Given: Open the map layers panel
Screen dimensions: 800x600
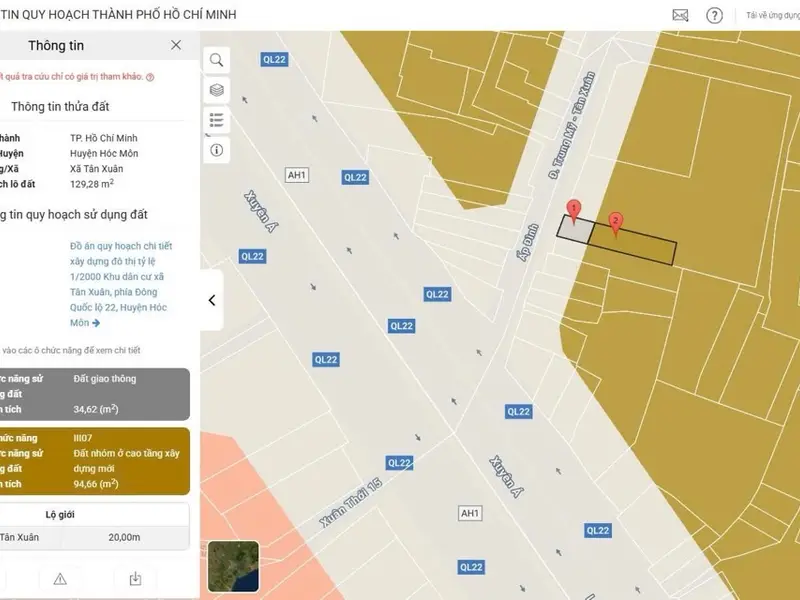Looking at the screenshot, I should click(216, 90).
